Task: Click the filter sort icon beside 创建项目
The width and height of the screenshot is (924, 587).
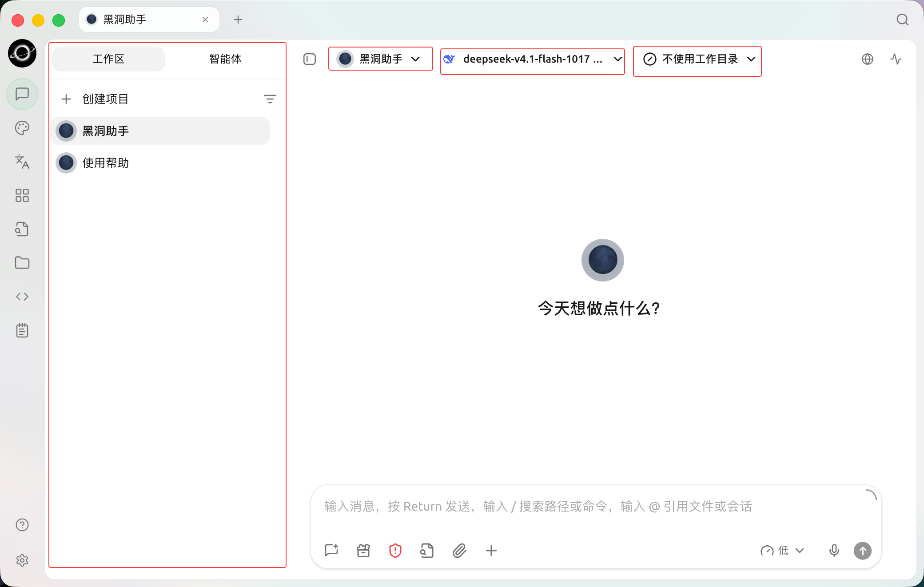Action: (270, 99)
